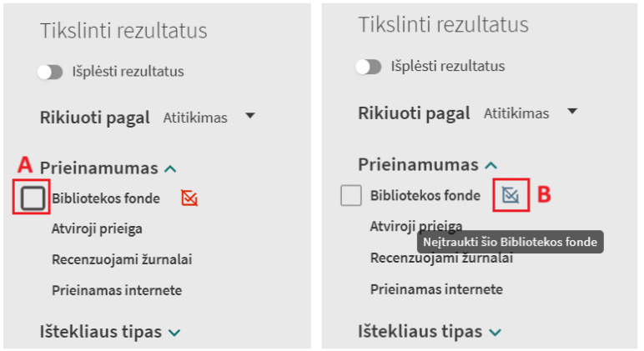This screenshot has height=351, width=644.
Task: Choose Recenzuojami žurnalai filter in left panel
Action: coord(122,259)
